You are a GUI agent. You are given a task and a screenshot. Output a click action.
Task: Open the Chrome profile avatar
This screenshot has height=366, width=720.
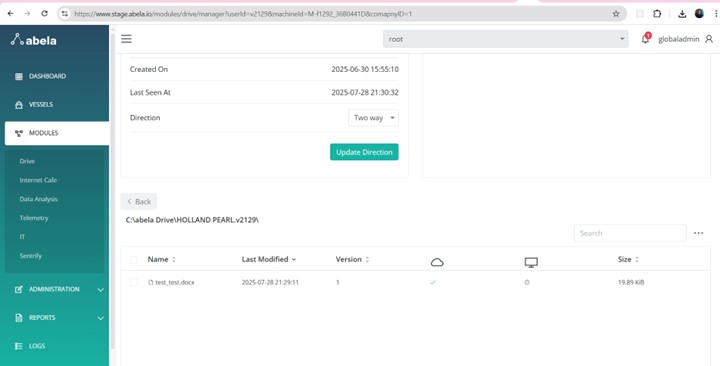699,14
